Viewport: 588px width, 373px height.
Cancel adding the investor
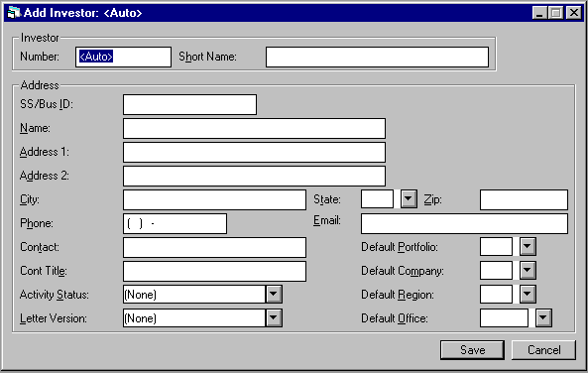pyautogui.click(x=543, y=350)
